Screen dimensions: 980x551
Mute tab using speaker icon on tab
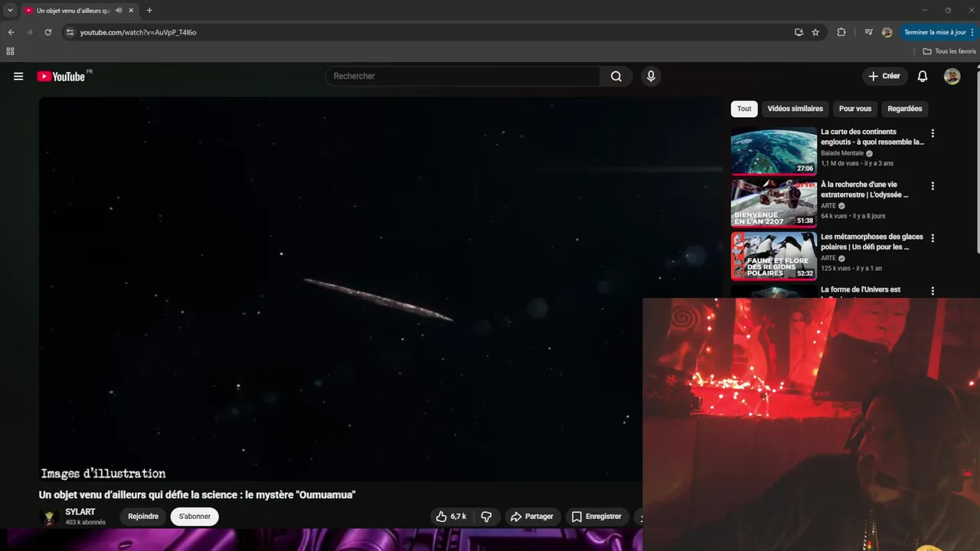pos(119,11)
